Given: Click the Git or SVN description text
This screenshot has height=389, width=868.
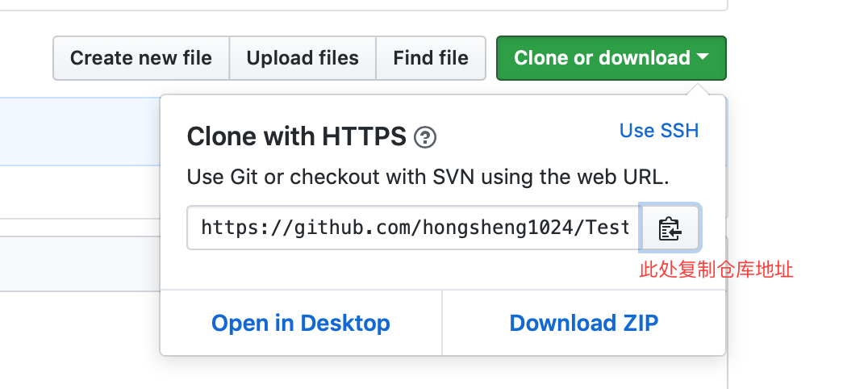Looking at the screenshot, I should (x=428, y=178).
